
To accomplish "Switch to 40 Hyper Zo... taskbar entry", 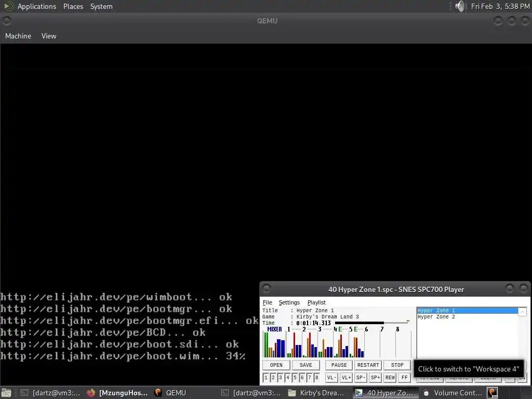I will (x=385, y=393).
